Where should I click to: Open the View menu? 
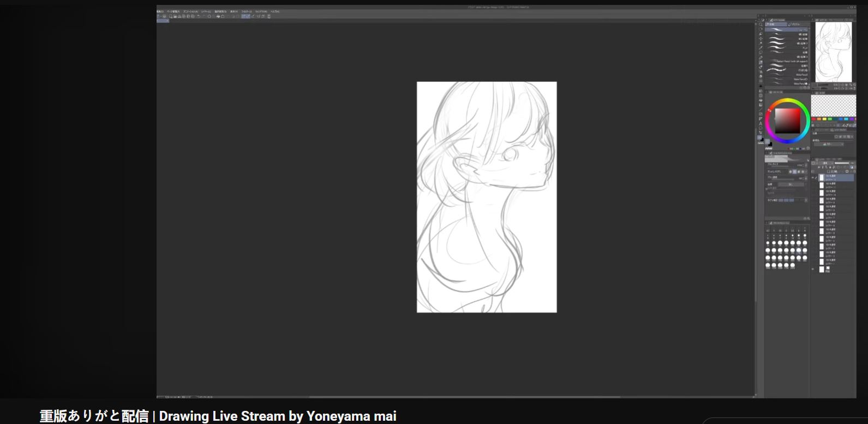[x=234, y=11]
